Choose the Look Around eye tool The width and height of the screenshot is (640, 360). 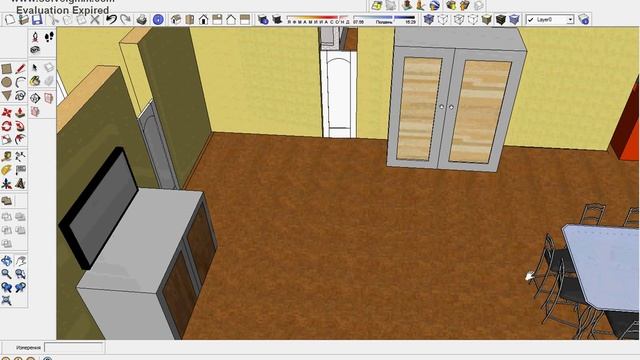(x=35, y=50)
